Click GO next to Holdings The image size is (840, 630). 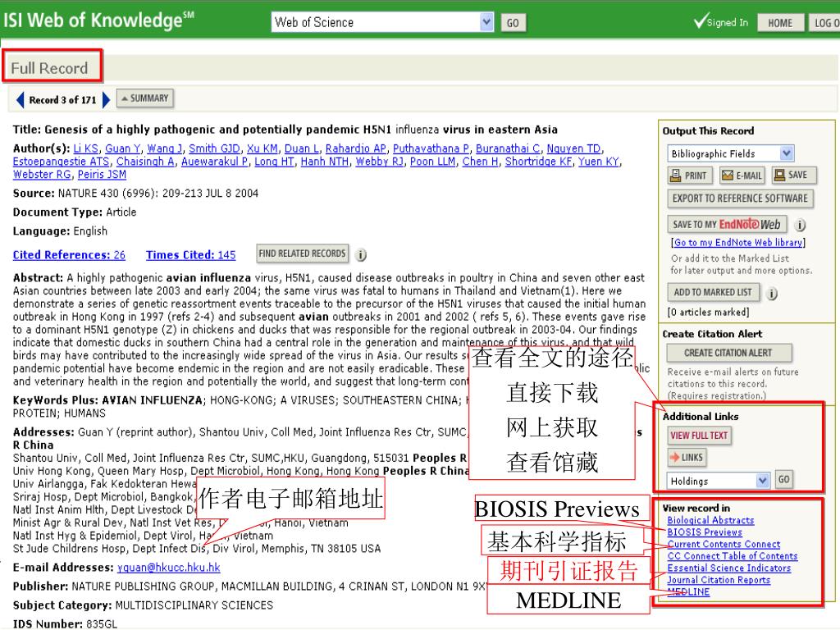[x=783, y=479]
